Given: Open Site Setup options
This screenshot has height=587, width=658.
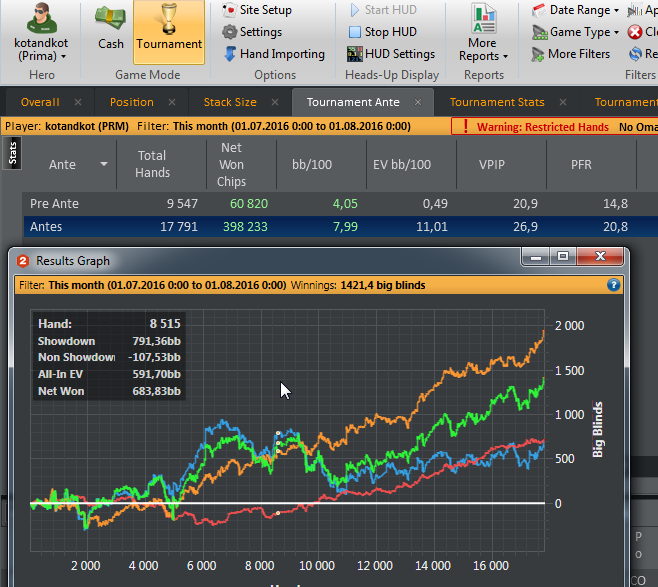Looking at the screenshot, I should click(x=257, y=10).
